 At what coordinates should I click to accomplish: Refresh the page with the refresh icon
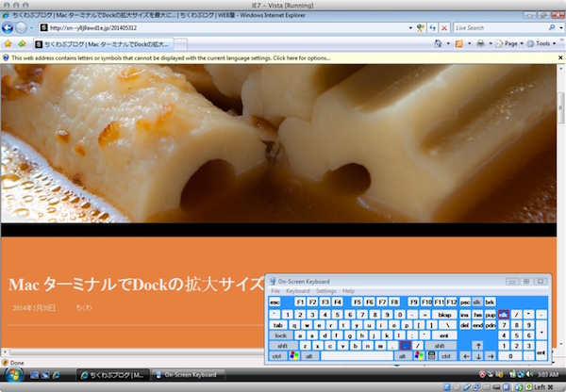[432, 27]
